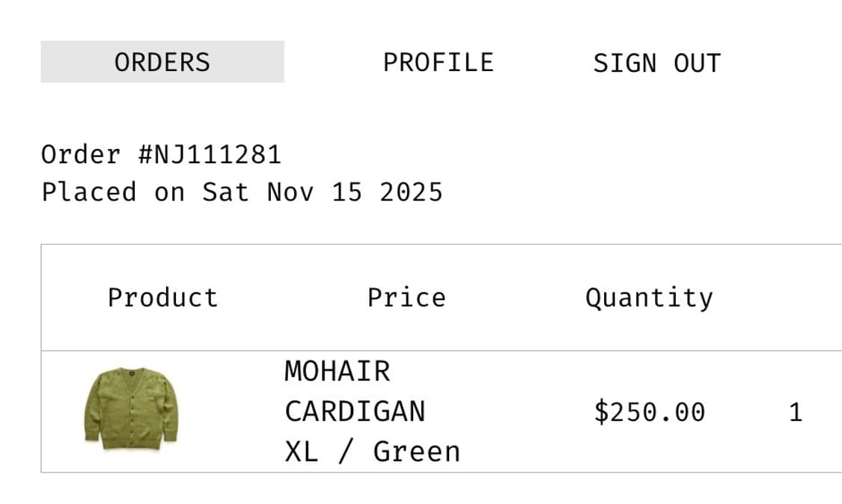Click the $250.00 price value

pyautogui.click(x=649, y=412)
